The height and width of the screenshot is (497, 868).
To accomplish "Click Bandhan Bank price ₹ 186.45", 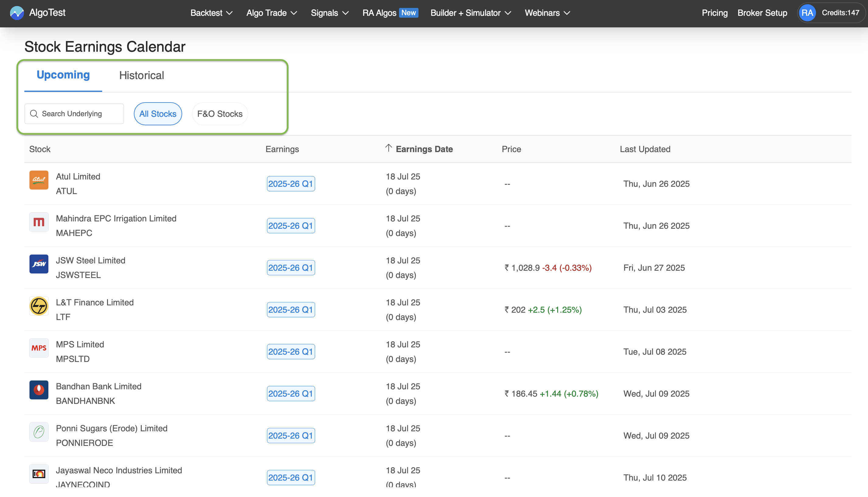I will pyautogui.click(x=521, y=394).
